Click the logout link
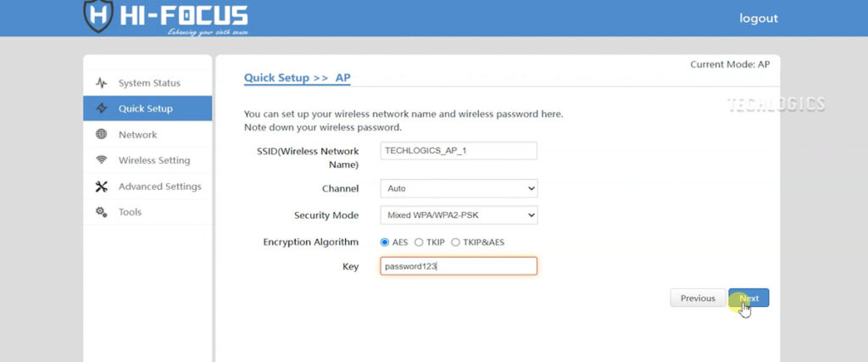The image size is (868, 362). coord(758,18)
